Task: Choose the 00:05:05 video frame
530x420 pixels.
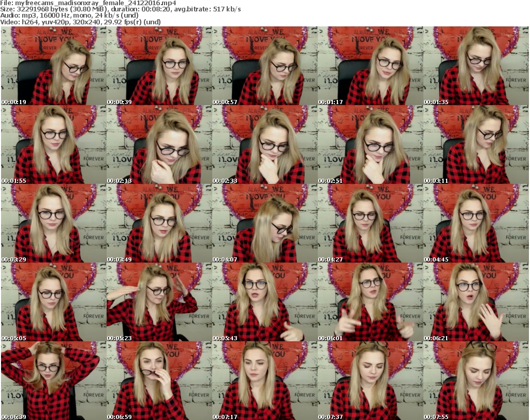Action: click(x=53, y=302)
